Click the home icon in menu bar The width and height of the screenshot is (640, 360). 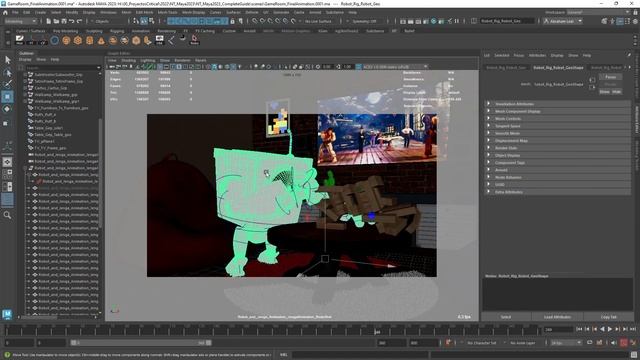pos(5,13)
